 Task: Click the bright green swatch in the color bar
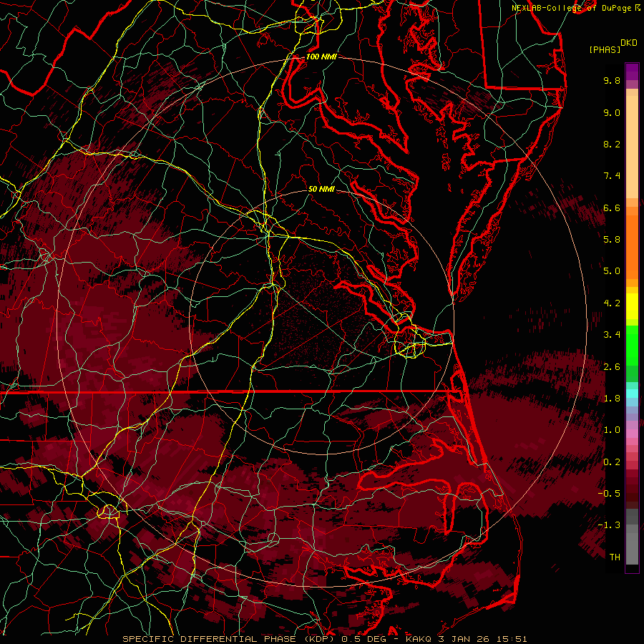click(632, 346)
